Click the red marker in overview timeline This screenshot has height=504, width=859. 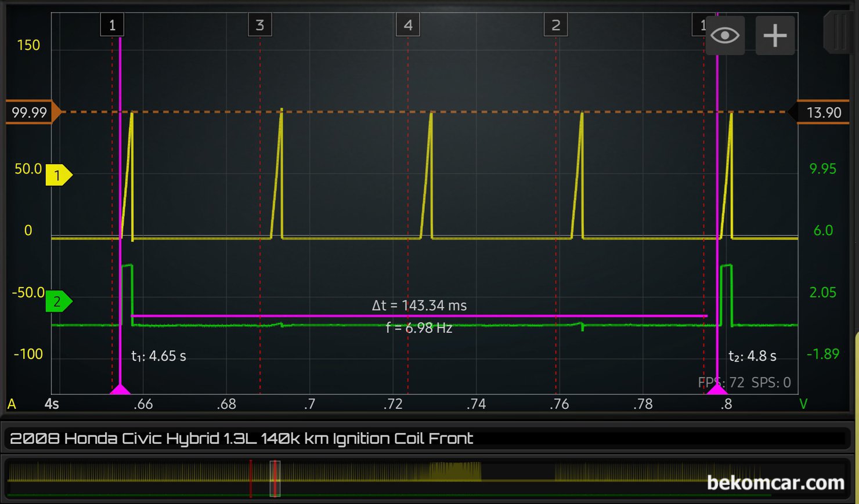point(251,479)
